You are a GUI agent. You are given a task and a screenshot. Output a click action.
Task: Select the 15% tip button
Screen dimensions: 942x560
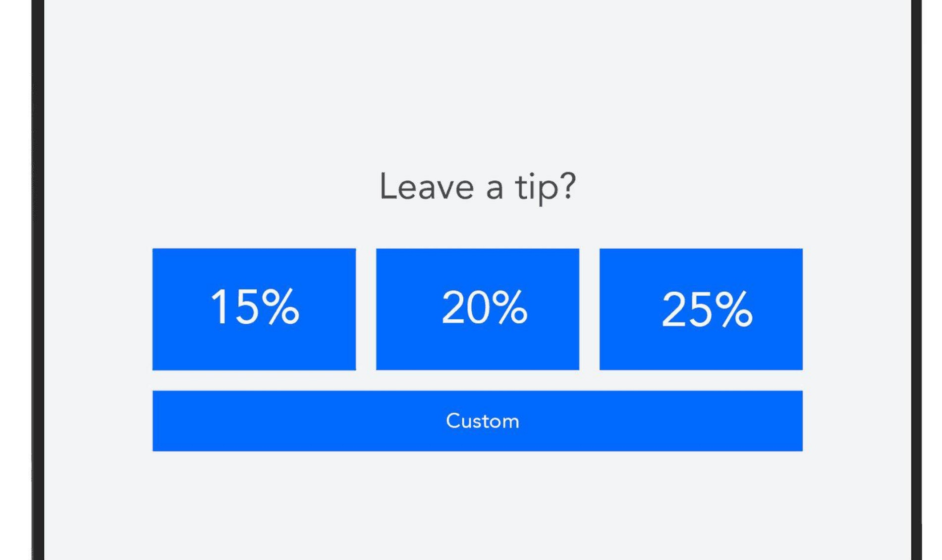pos(254,309)
